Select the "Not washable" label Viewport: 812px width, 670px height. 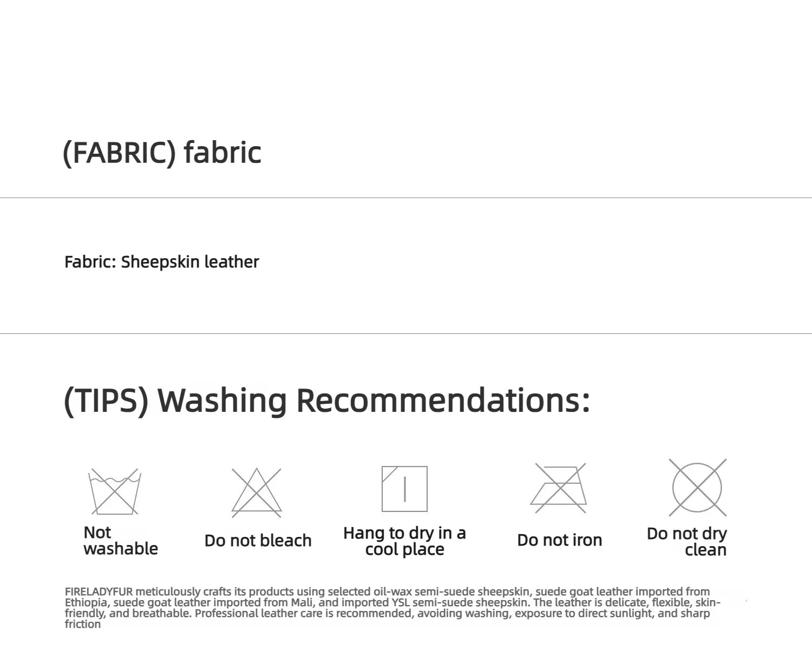click(x=121, y=541)
